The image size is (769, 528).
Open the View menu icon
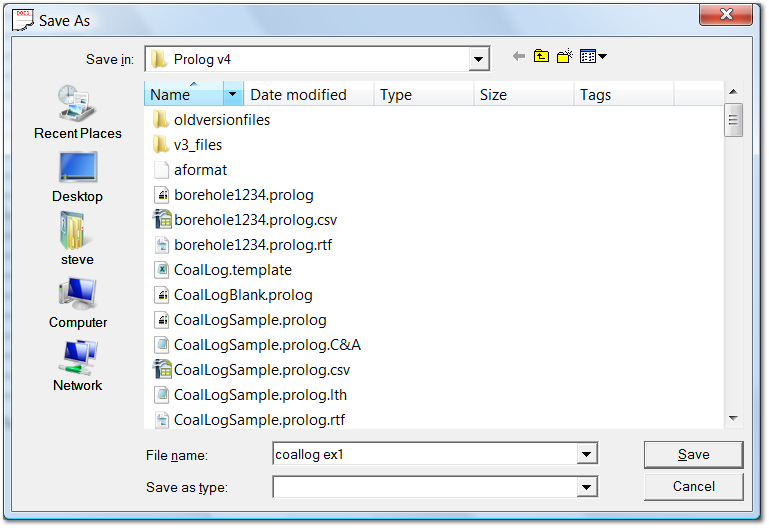pos(594,57)
